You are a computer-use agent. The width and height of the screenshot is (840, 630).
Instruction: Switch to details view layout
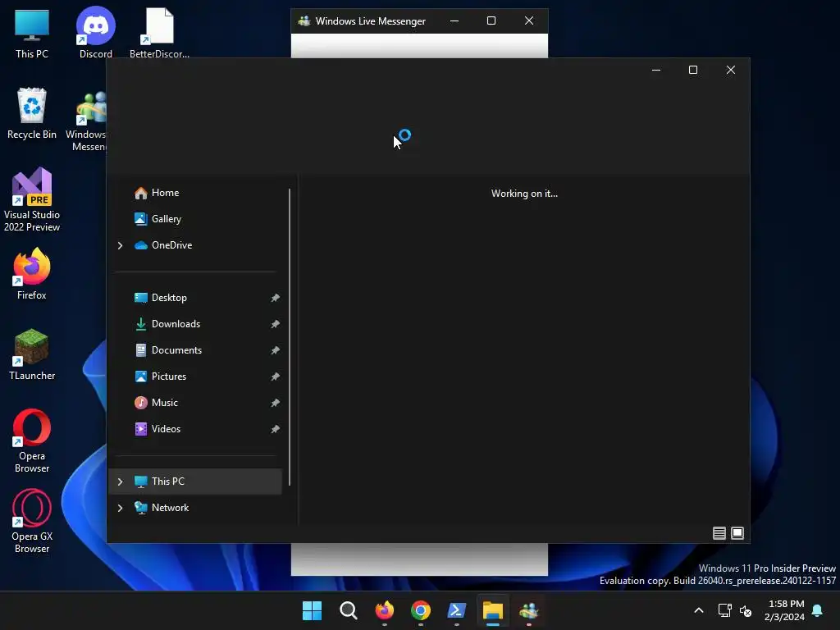point(719,533)
